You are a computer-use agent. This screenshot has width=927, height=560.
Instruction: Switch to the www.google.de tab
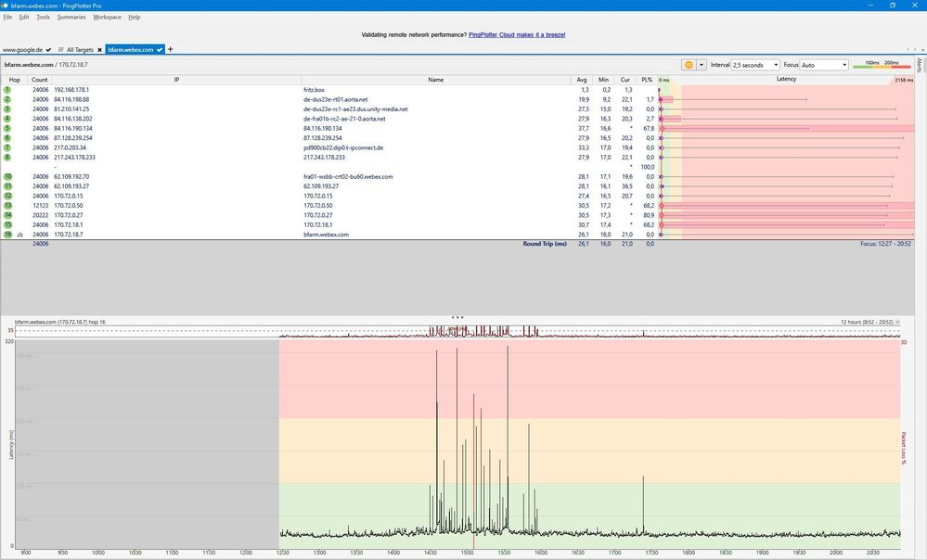coord(22,50)
